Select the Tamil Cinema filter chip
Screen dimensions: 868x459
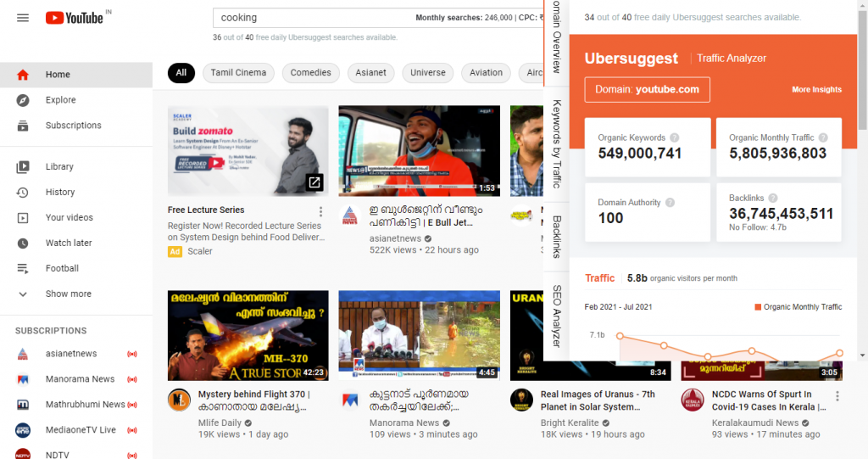pyautogui.click(x=238, y=73)
